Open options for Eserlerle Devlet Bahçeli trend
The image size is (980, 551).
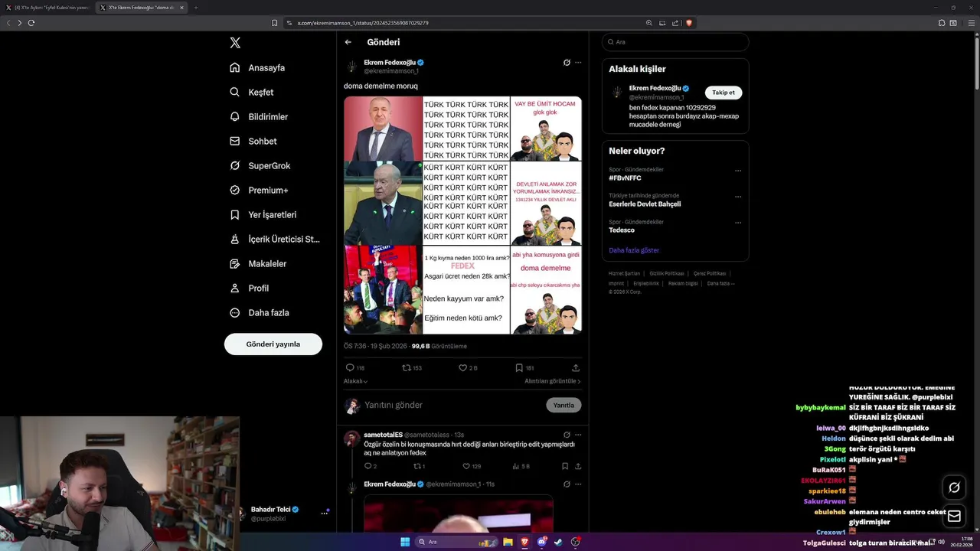pos(738,197)
